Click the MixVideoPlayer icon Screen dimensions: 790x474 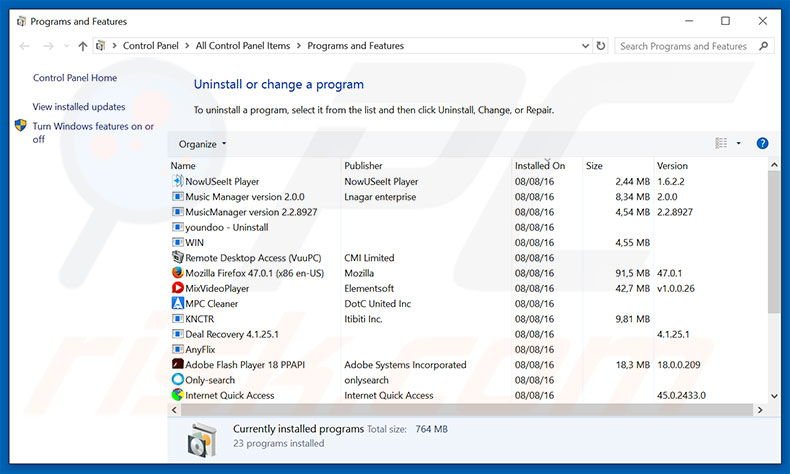click(177, 288)
